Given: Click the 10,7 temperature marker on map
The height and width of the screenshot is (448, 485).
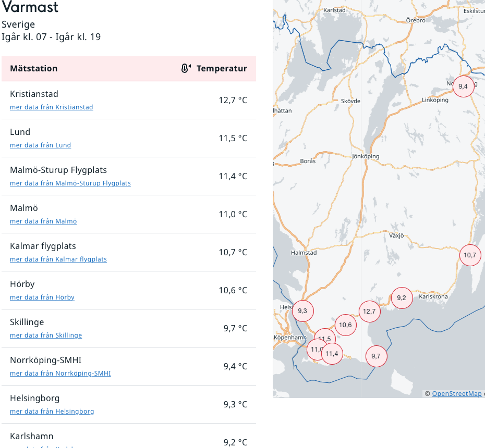Looking at the screenshot, I should [x=470, y=255].
